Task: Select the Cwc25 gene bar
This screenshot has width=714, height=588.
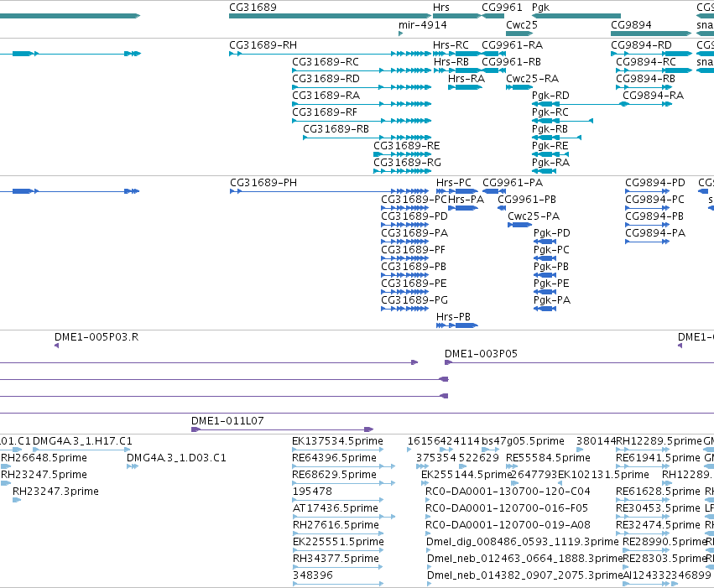Action: pyautogui.click(x=519, y=34)
